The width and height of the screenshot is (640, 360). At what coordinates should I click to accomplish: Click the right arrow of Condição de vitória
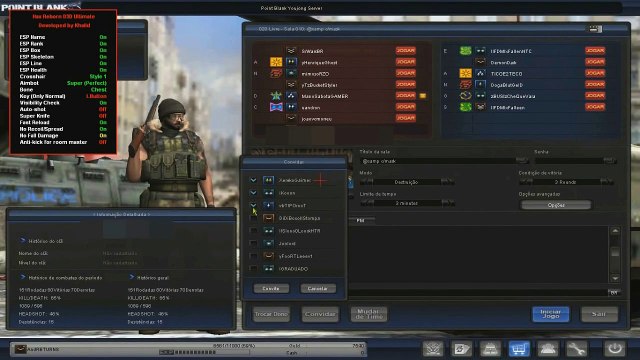click(607, 182)
